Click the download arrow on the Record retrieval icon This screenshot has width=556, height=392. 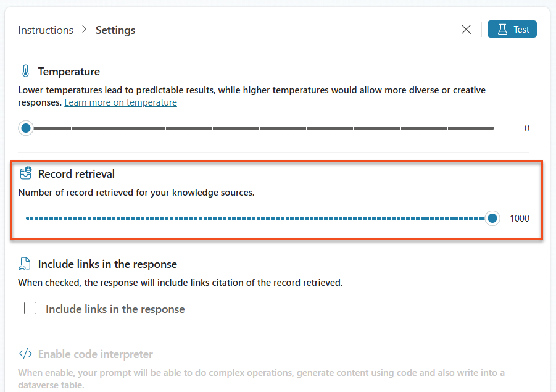point(28,170)
